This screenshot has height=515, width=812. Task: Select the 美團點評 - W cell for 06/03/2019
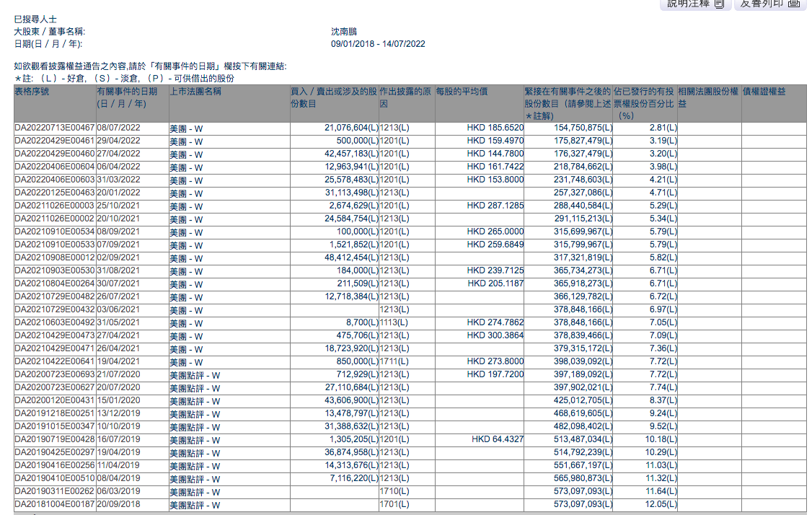pyautogui.click(x=195, y=492)
